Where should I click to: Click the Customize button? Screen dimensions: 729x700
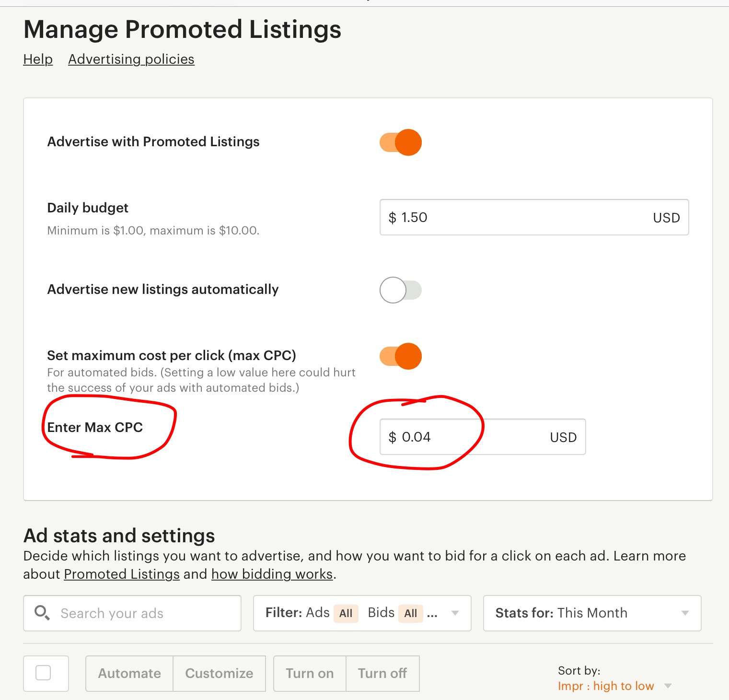click(x=219, y=673)
